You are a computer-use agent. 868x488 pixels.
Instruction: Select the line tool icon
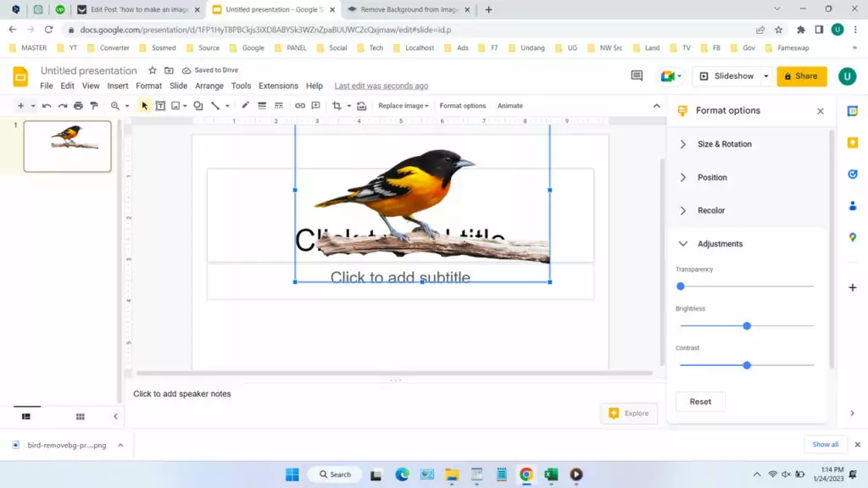point(215,106)
